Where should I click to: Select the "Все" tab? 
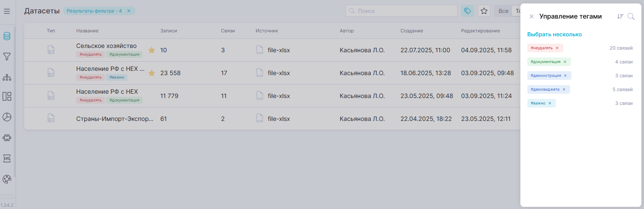(x=503, y=11)
